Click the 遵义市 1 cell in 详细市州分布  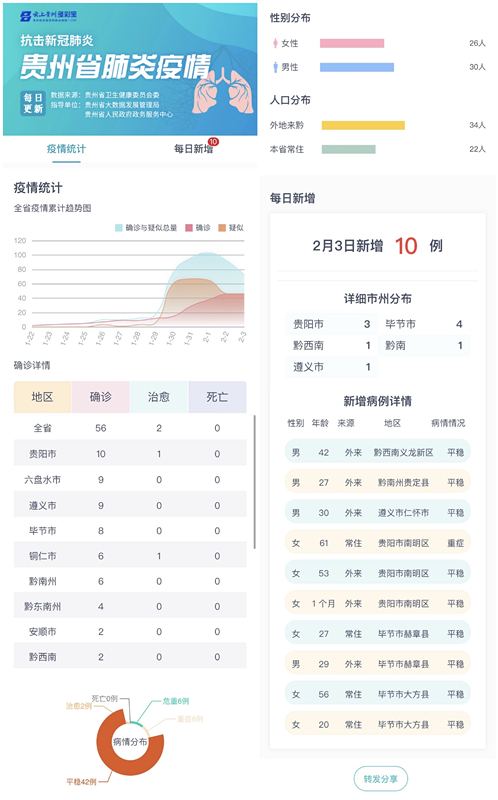point(332,367)
